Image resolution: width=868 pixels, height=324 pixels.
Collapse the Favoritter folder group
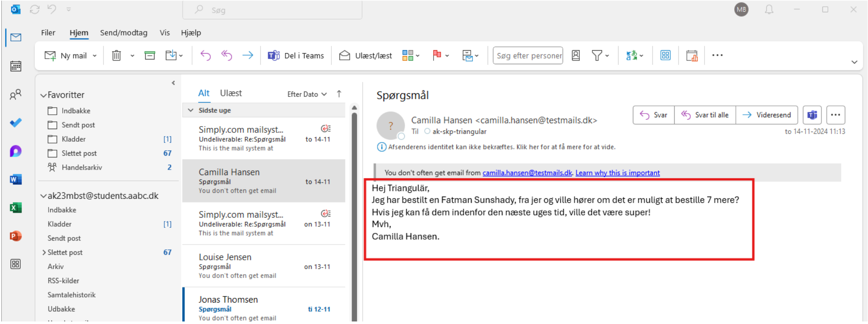tap(43, 95)
